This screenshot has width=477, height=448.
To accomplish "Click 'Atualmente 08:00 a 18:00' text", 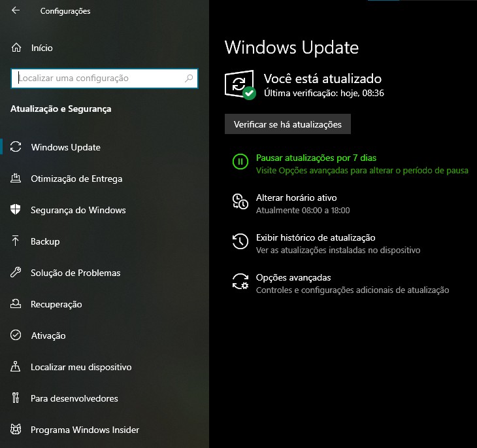I will 303,210.
